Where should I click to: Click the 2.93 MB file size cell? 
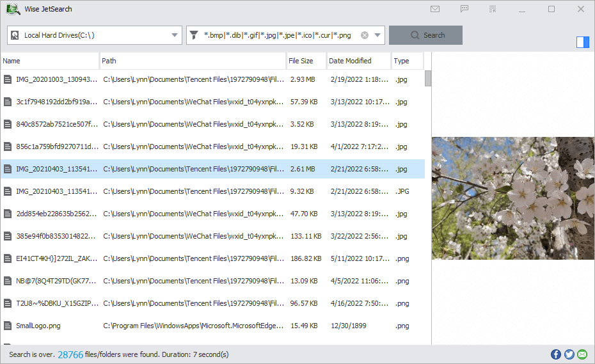coord(303,79)
